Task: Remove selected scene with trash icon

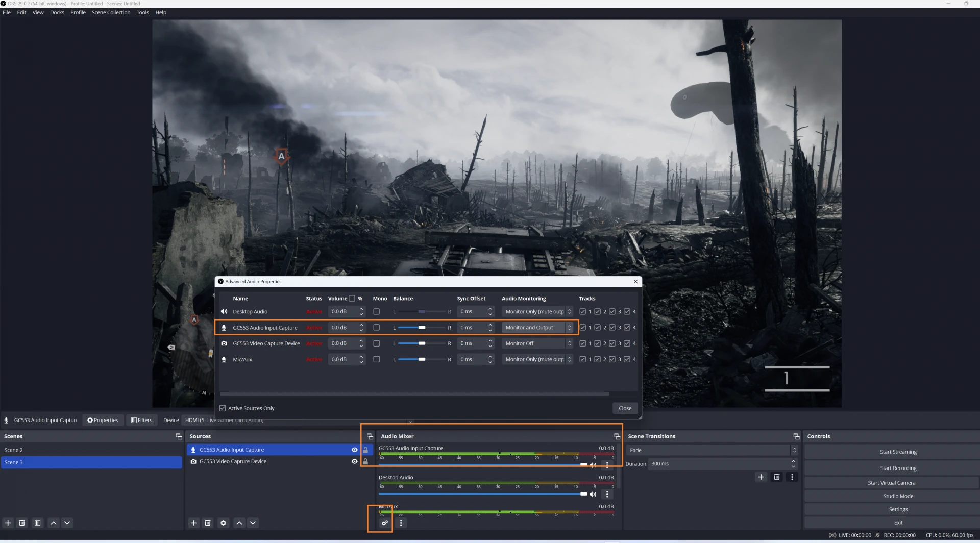Action: 22,523
